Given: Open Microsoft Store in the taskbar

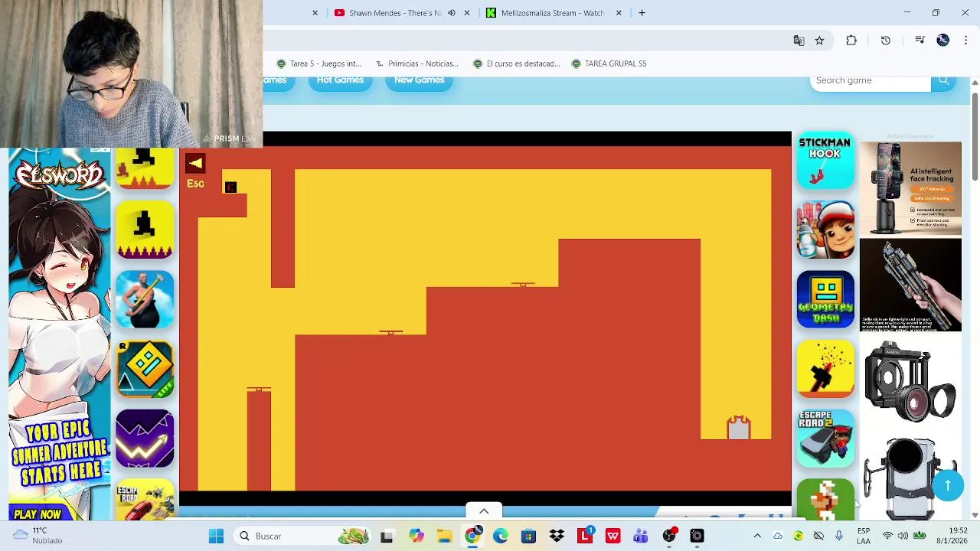Looking at the screenshot, I should point(528,536).
